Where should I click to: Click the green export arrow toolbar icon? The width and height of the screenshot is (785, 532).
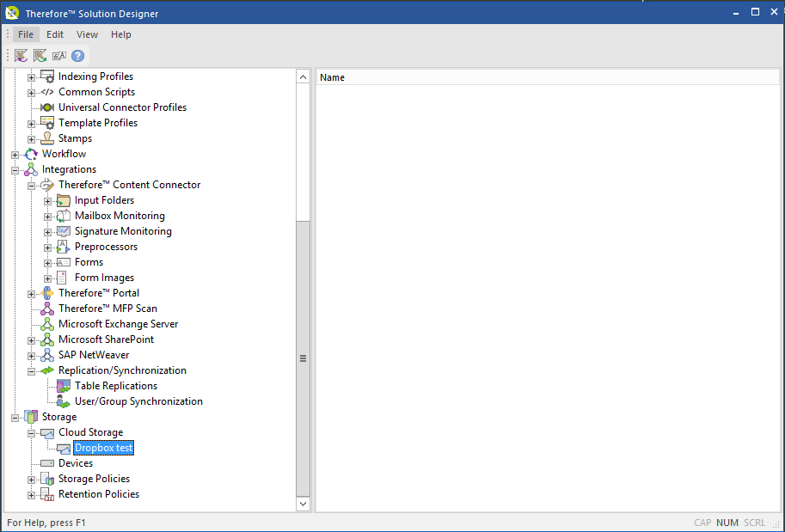[40, 55]
